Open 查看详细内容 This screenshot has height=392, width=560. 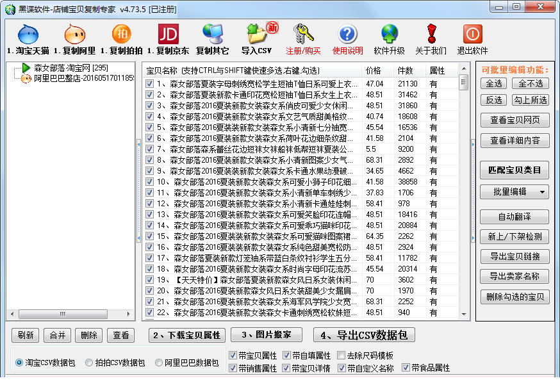(x=515, y=140)
